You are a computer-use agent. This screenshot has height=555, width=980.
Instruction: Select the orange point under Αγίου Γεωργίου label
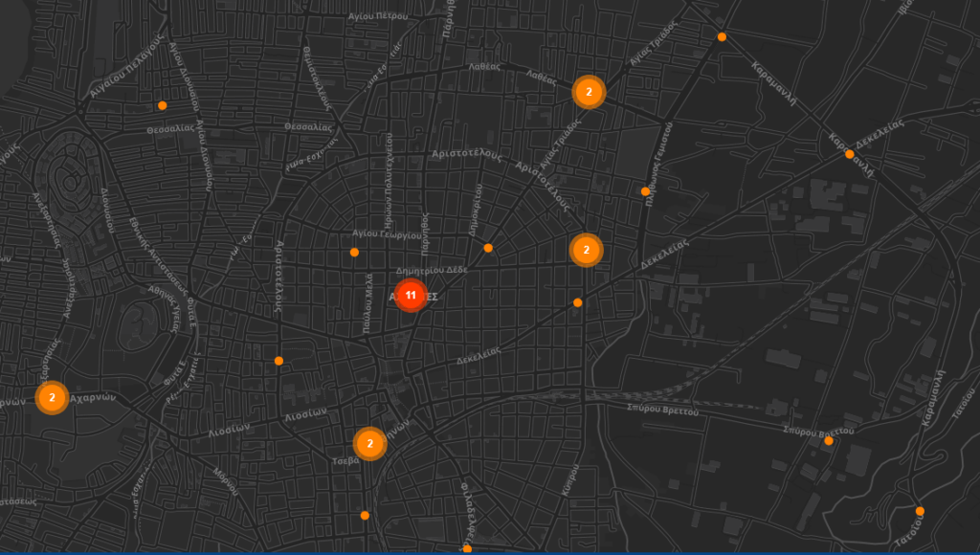[354, 253]
